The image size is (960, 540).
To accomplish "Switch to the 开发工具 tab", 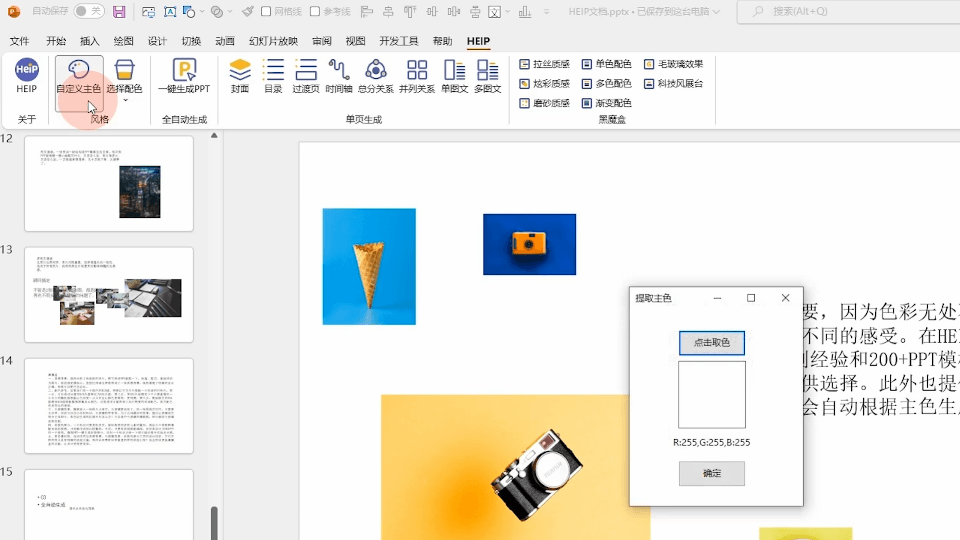I will pyautogui.click(x=399, y=41).
